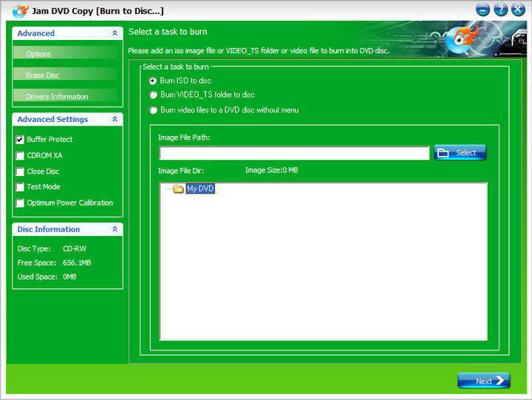This screenshot has width=532, height=400.
Task: Enable the Close Disc checkbox
Action: (20, 172)
